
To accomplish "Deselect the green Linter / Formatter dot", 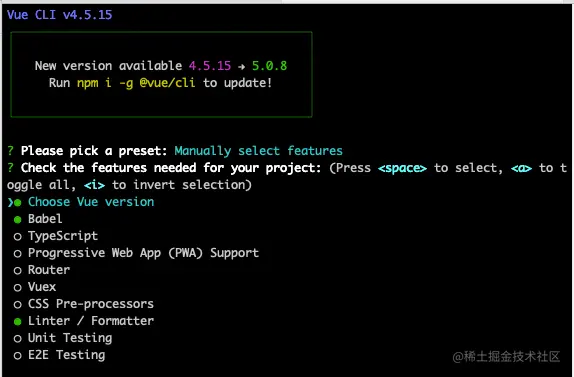I will coord(18,322).
